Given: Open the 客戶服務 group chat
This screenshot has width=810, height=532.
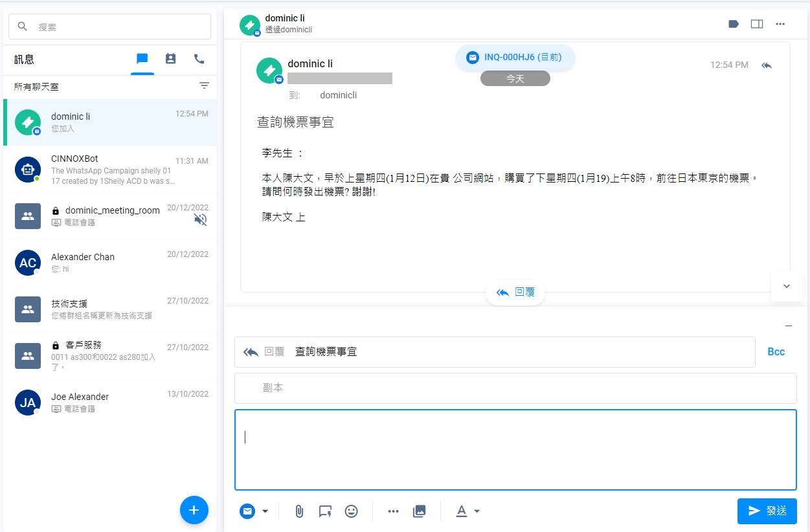Looking at the screenshot, I should (x=109, y=355).
